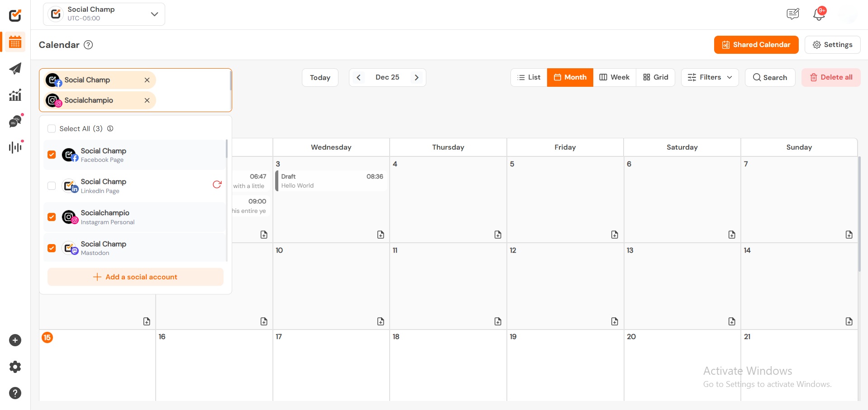This screenshot has width=868, height=410.
Task: Click the Calendar help question mark icon
Action: pyautogui.click(x=89, y=45)
